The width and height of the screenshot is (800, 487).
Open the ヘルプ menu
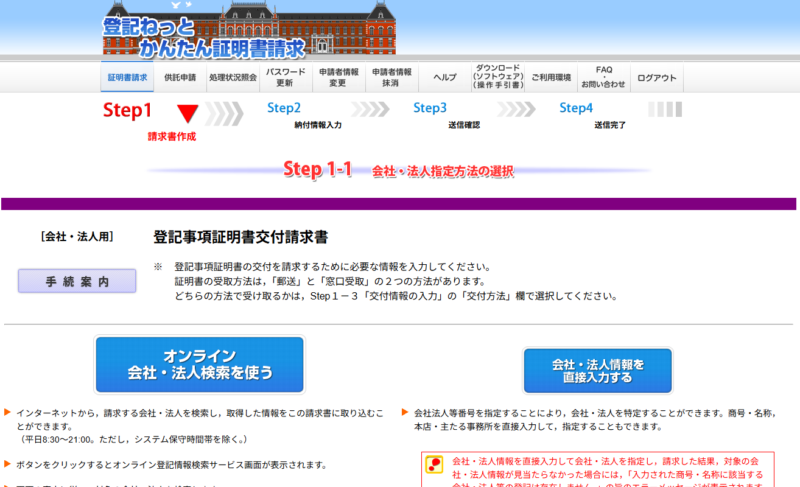[x=444, y=78]
